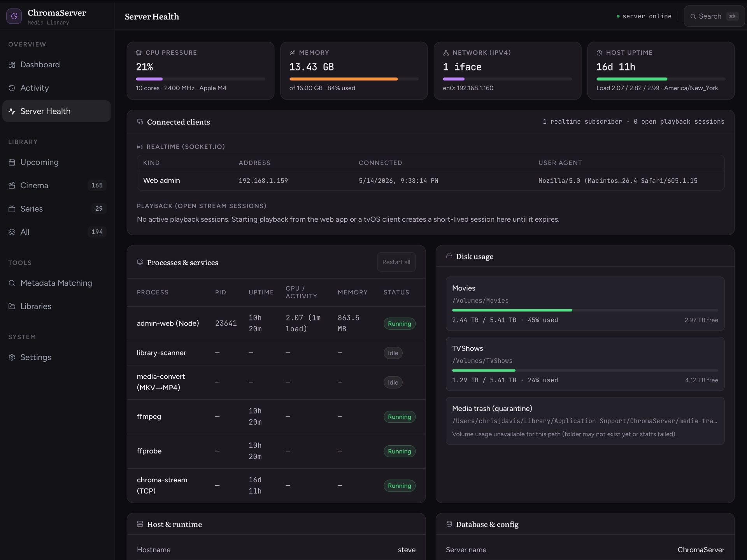Click the CPU pressure progress bar

200,79
